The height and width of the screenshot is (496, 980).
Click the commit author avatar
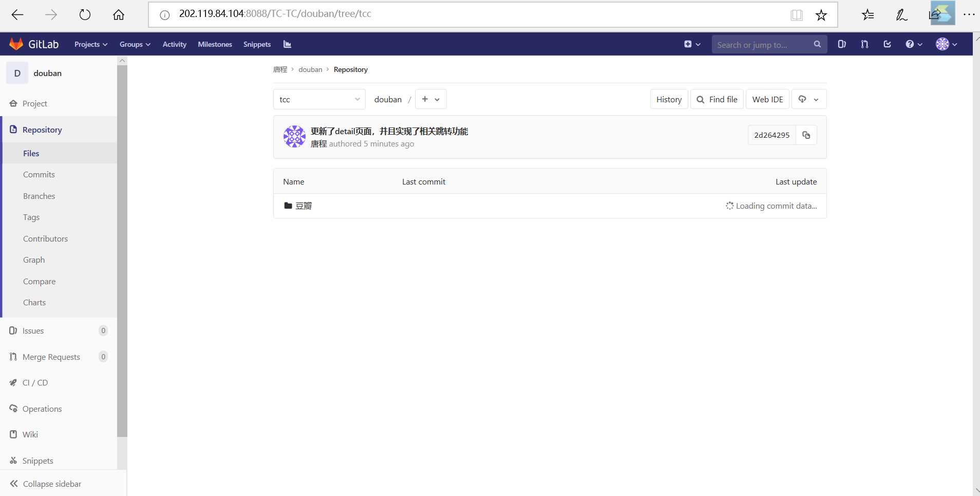point(294,137)
